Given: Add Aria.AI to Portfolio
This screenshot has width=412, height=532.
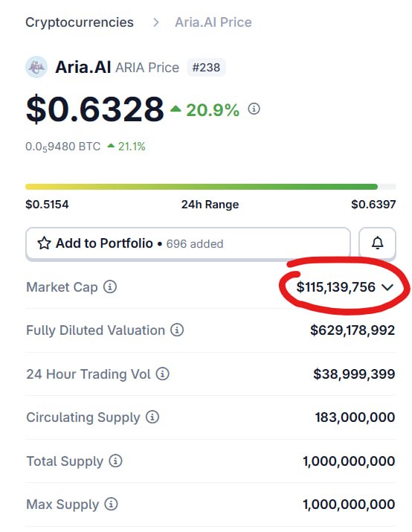Looking at the screenshot, I should [188, 243].
